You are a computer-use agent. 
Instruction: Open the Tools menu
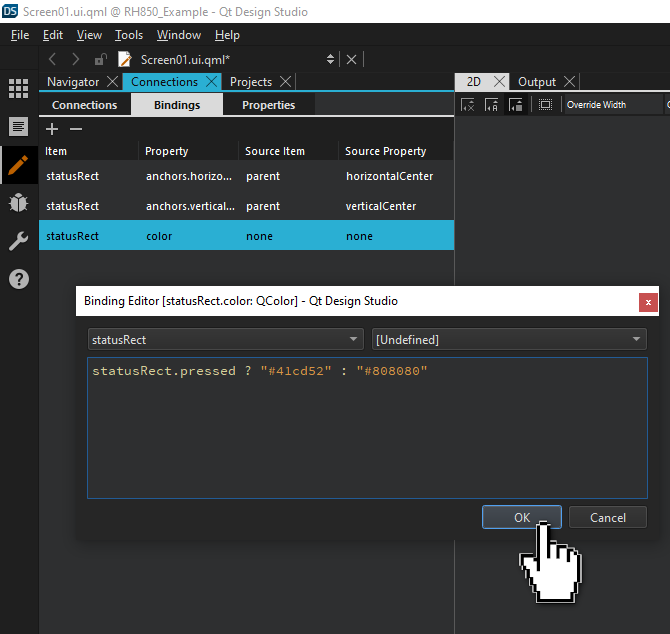pos(128,35)
